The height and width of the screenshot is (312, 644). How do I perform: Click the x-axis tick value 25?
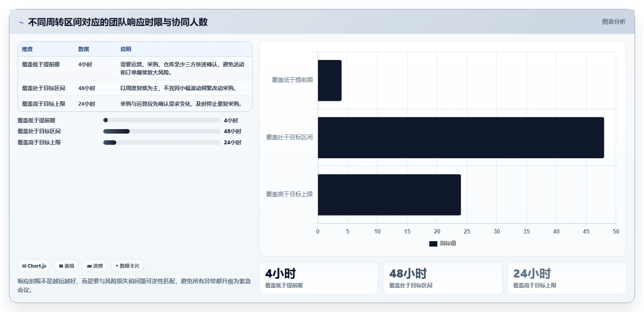pos(467,231)
